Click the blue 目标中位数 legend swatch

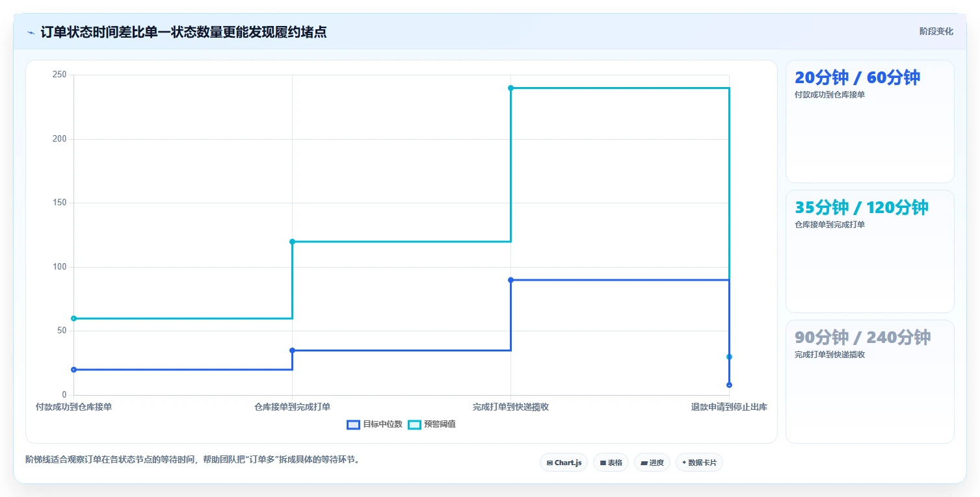353,424
